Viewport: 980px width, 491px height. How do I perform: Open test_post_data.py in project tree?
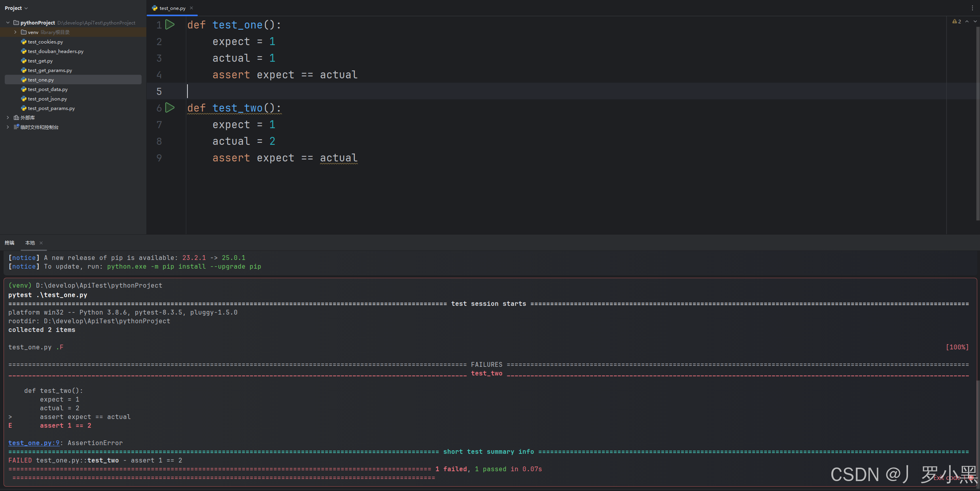[48, 89]
